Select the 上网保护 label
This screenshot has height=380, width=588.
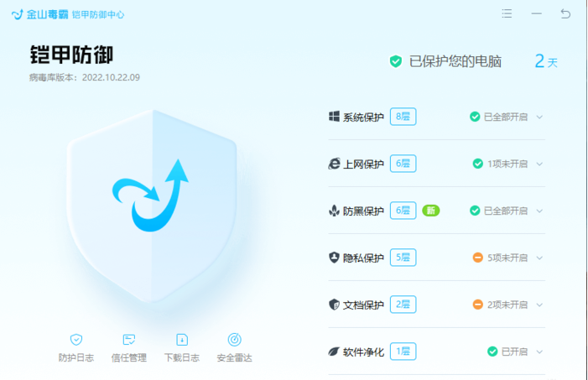pyautogui.click(x=363, y=164)
